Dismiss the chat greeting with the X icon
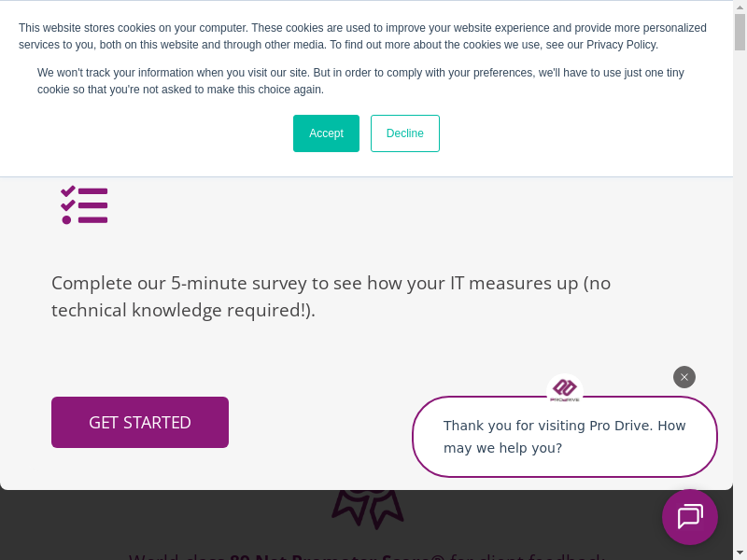This screenshot has width=747, height=560. 684,377
